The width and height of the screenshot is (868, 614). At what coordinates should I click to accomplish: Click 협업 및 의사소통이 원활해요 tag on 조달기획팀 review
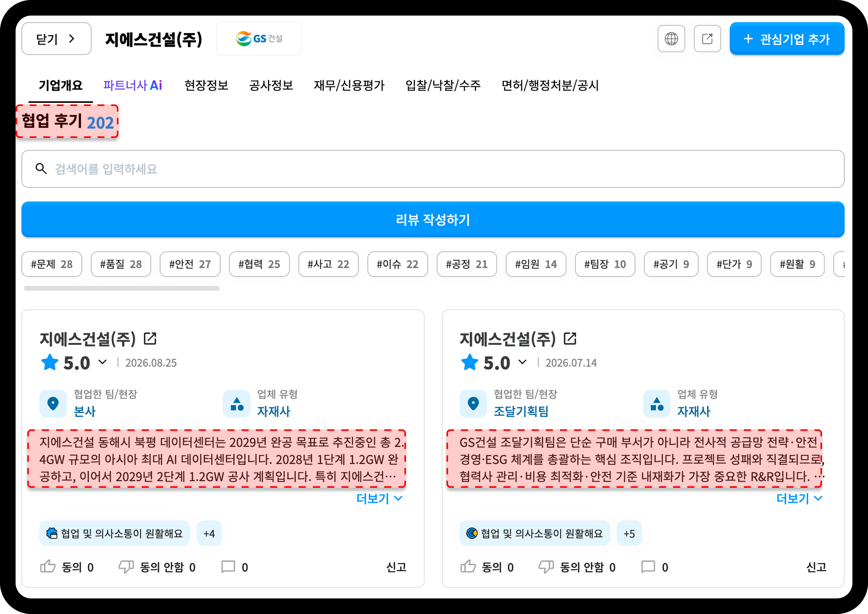(535, 533)
